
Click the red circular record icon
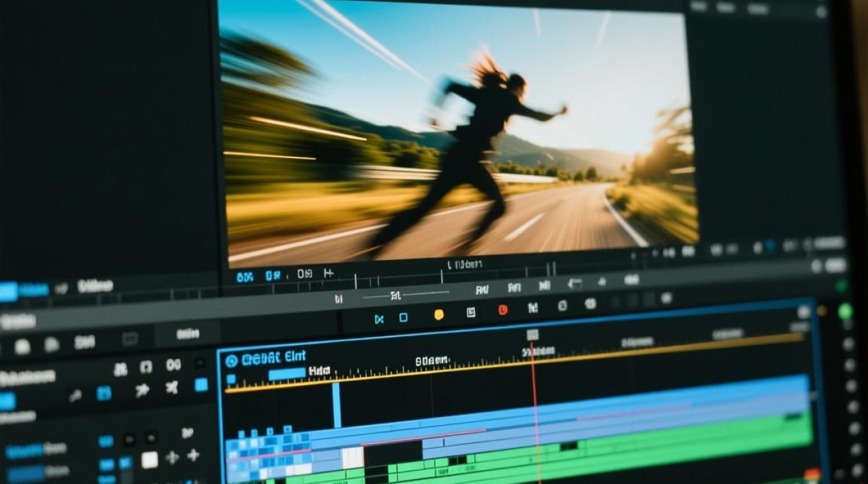(x=502, y=310)
